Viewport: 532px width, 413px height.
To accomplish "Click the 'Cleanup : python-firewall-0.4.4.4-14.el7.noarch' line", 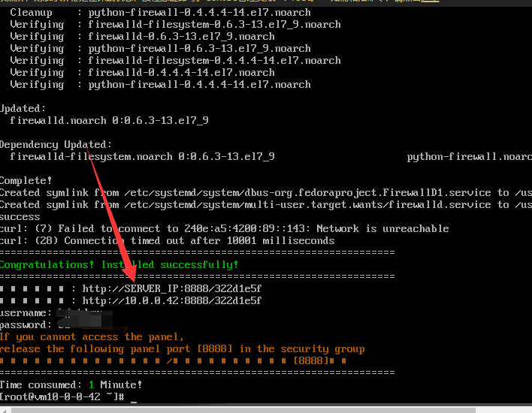I will pos(160,13).
